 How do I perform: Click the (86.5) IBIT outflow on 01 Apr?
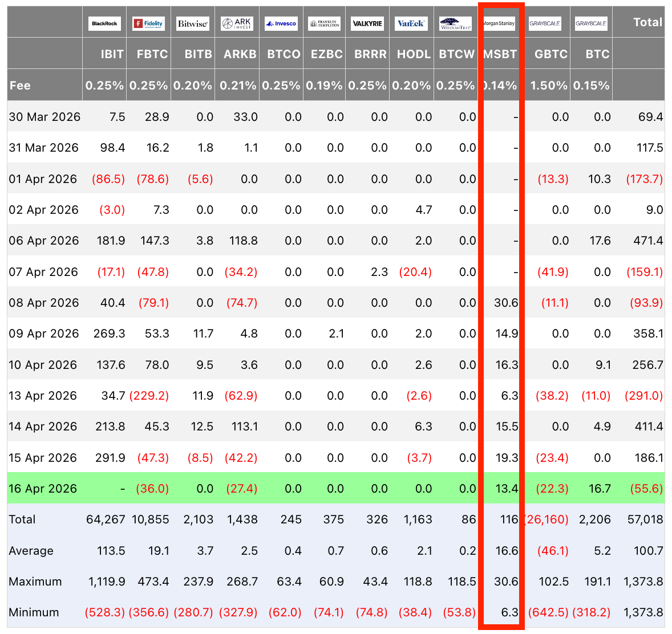[x=108, y=178]
